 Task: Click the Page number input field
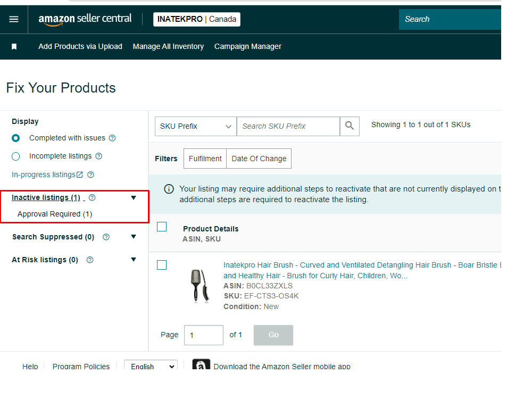204,335
